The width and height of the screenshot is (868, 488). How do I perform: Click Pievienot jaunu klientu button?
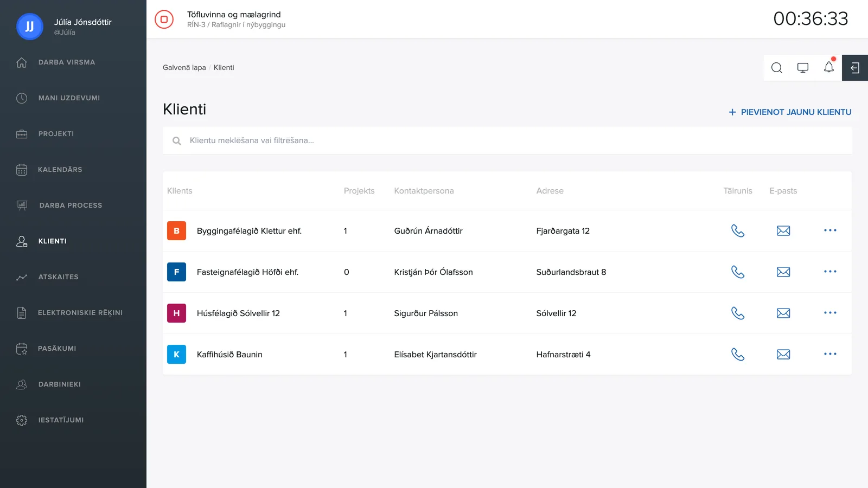coord(790,112)
